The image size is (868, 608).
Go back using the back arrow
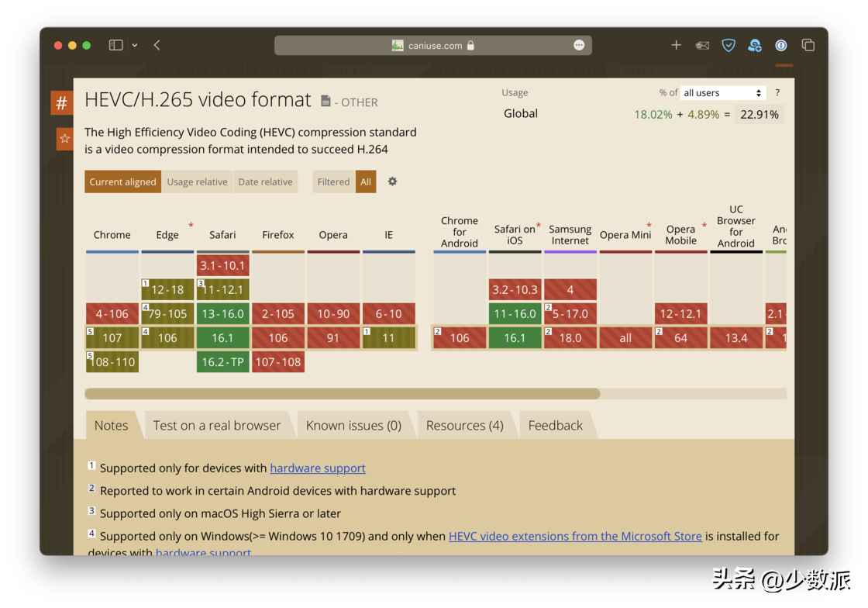tap(157, 45)
